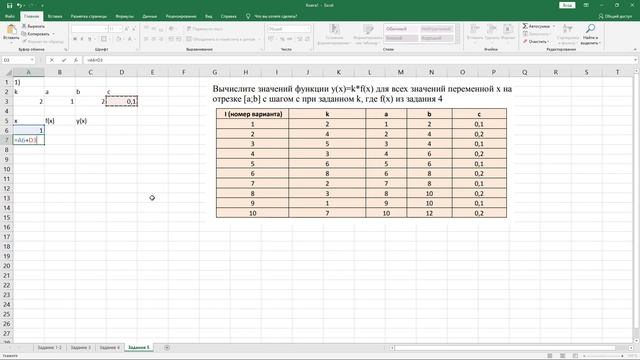Add a new sheet with the plus icon
Viewport: 640px width, 360px height.
click(167, 347)
